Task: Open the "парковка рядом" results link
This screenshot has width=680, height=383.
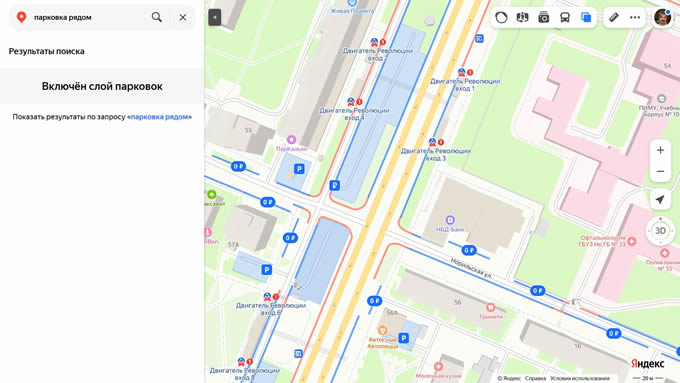Action: (160, 117)
